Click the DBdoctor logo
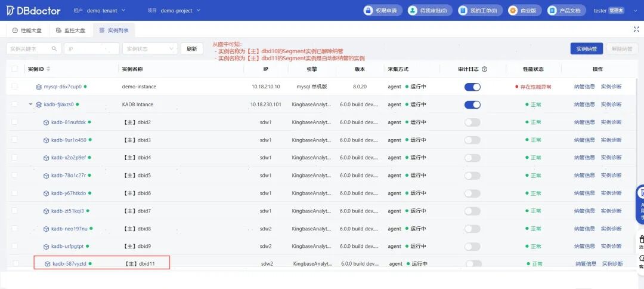This screenshot has height=289, width=644. tap(33, 11)
